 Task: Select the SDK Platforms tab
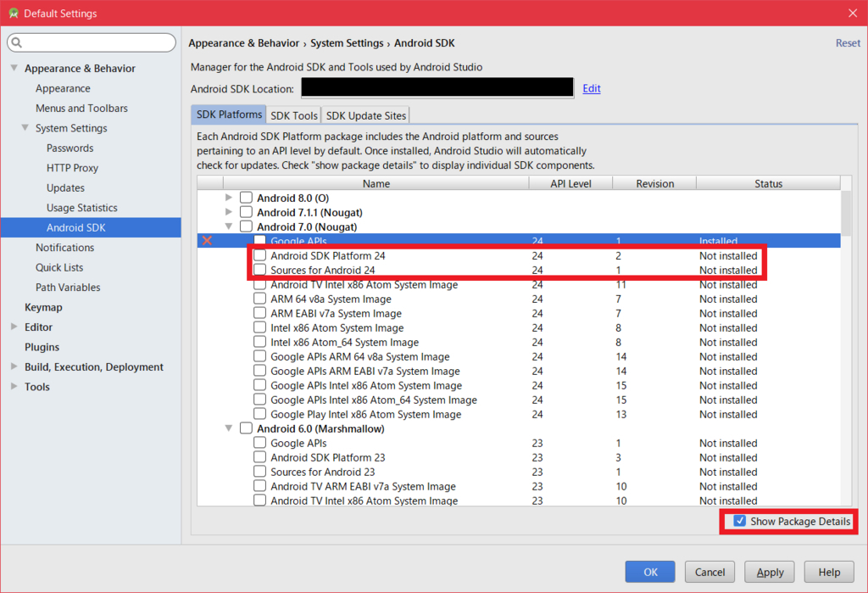pos(229,115)
